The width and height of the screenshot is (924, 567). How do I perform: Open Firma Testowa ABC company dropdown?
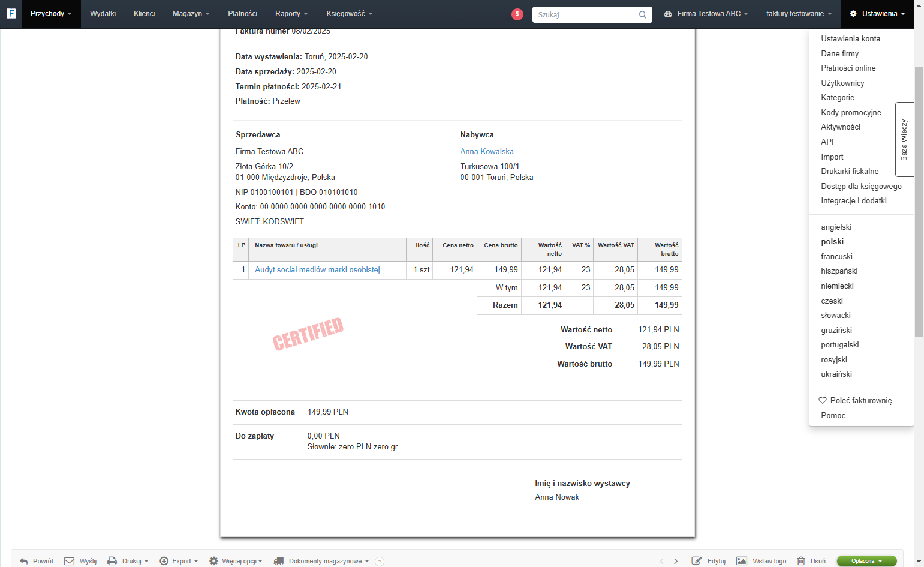pyautogui.click(x=706, y=14)
